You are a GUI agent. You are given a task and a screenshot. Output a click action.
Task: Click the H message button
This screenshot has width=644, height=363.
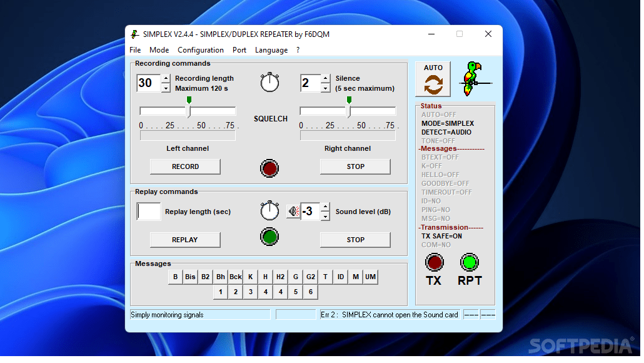coord(265,277)
